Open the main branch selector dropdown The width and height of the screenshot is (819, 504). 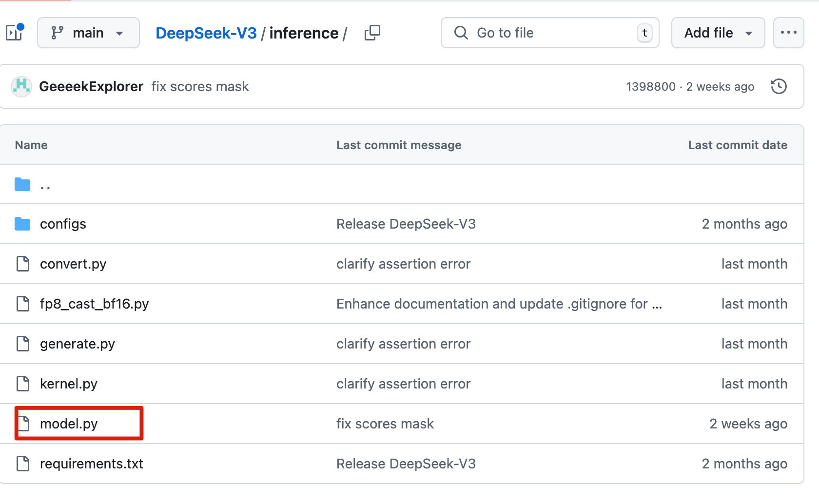(88, 33)
